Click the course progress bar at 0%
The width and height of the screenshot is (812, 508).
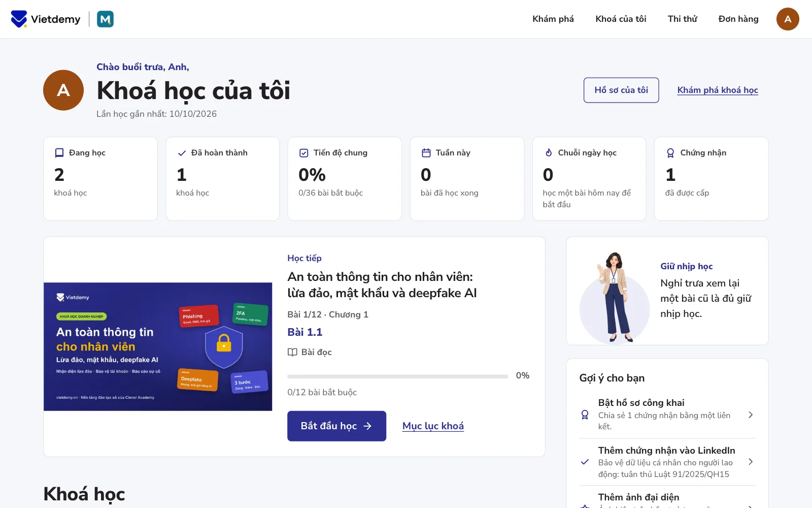click(x=397, y=376)
